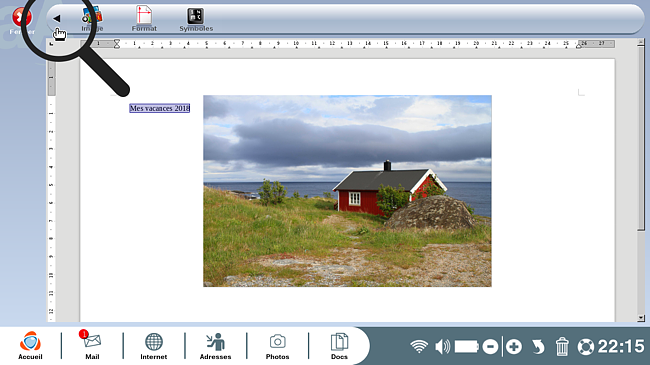Click the undo arrow in the tray
Viewport: 650px width, 365px height.
point(538,347)
